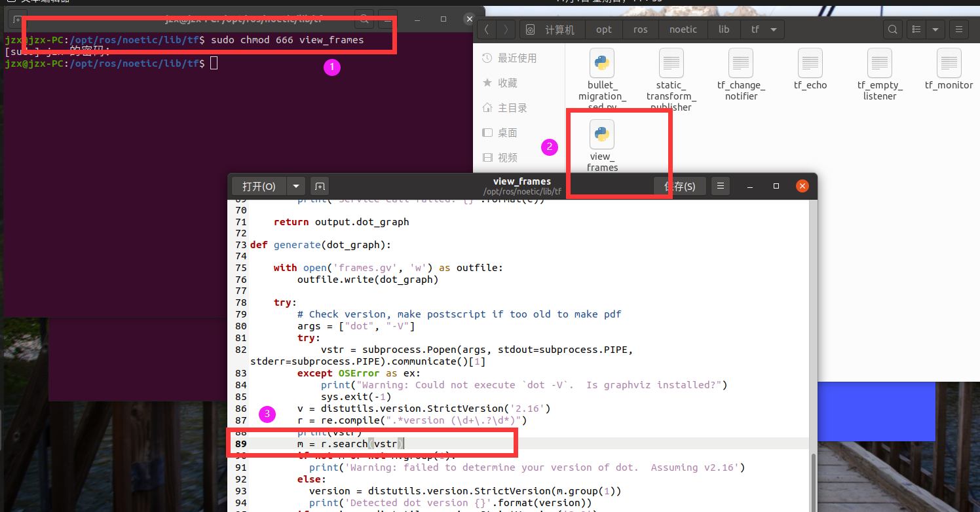Select the bullet_migration_sed.py file icon
980x512 pixels.
(601, 63)
